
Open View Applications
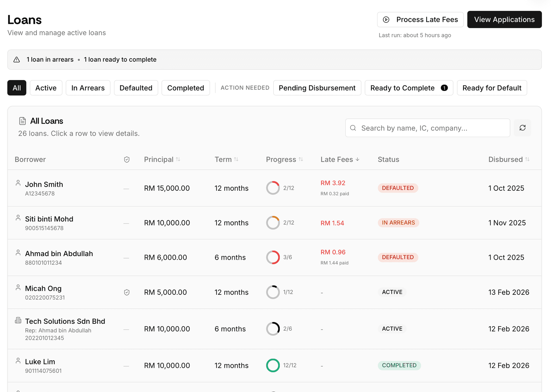(504, 19)
